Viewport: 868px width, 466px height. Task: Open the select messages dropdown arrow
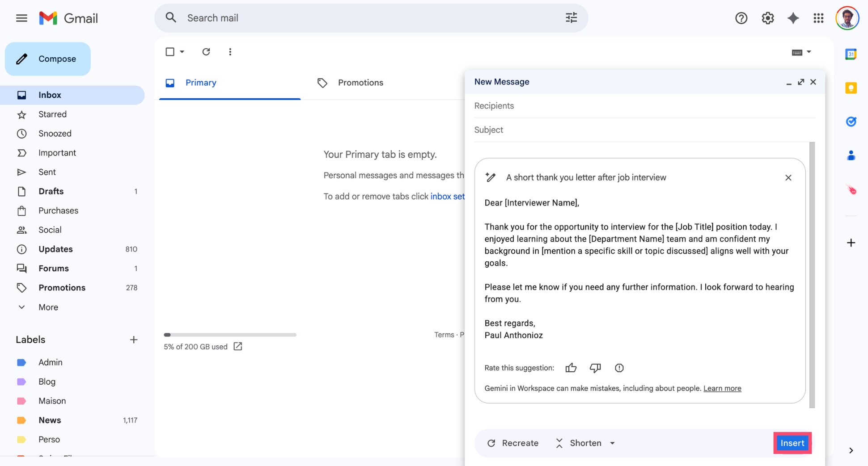[x=181, y=52]
